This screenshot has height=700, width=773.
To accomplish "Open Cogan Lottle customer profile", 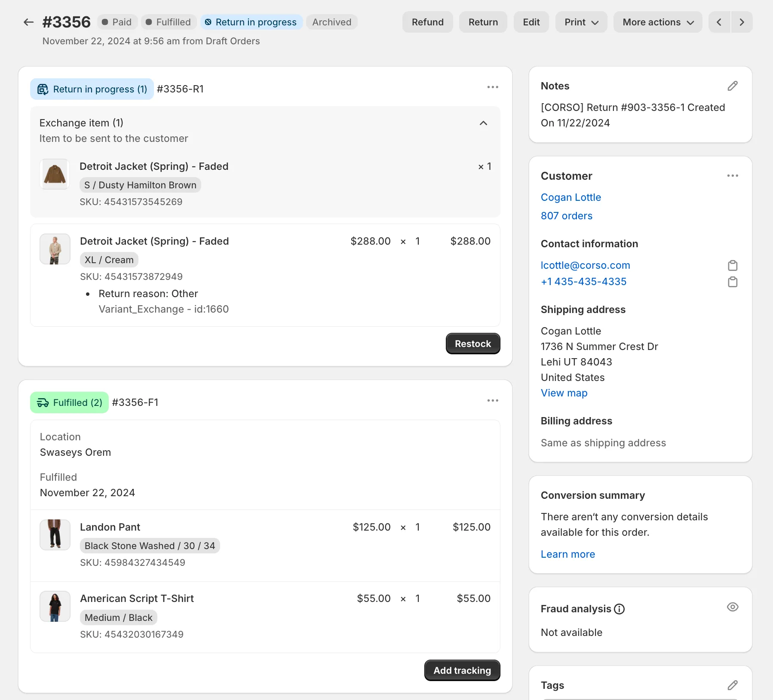I will [x=571, y=197].
